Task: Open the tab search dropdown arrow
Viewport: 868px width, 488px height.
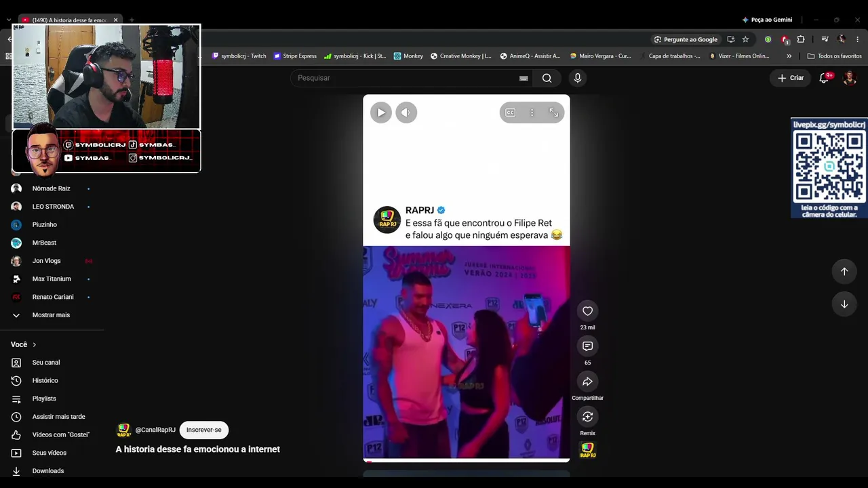Action: [x=8, y=20]
